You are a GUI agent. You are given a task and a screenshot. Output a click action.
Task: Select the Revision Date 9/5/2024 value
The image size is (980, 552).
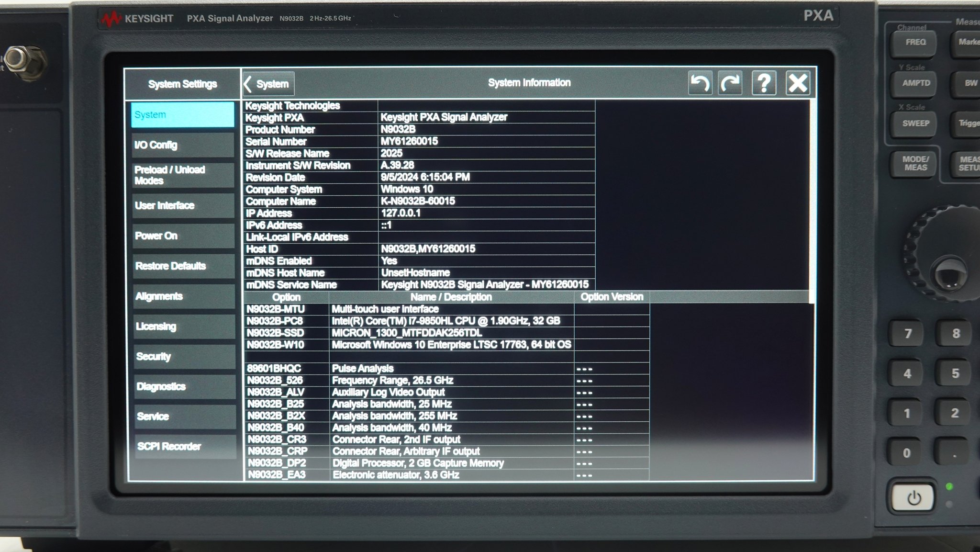click(425, 177)
